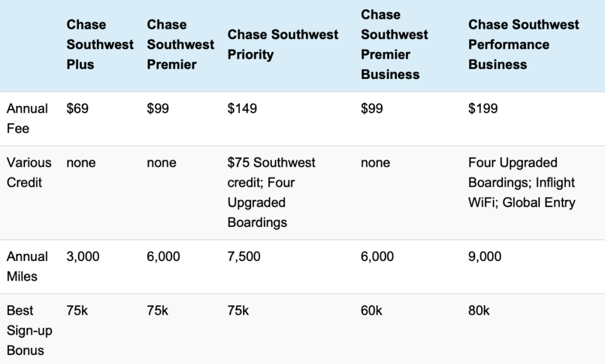Click the Chase Southwest Plus column header
Screen dimensions: 605x364
click(100, 44)
